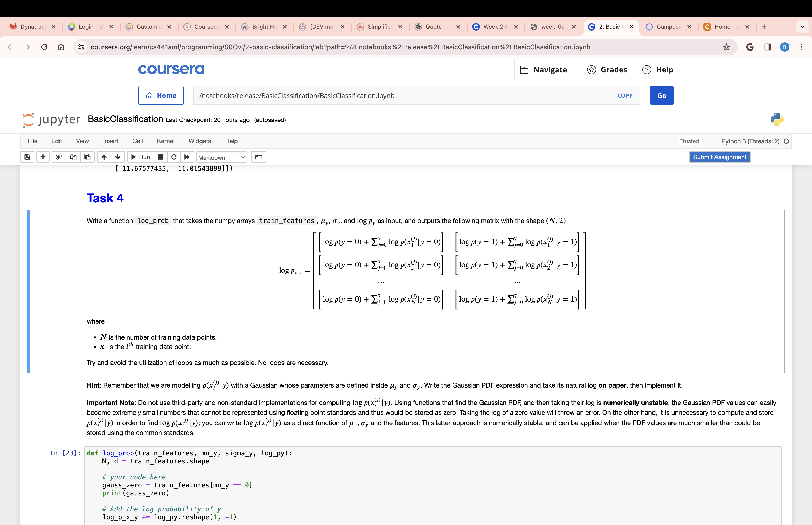Insert a cell below with the plus icon

tap(43, 157)
